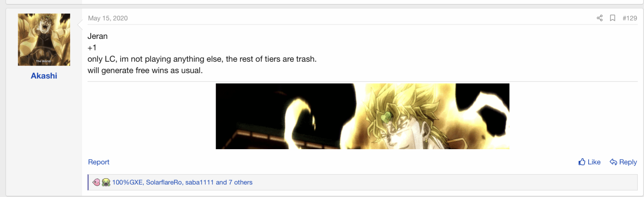Open the 100%GXE user link
644x197 pixels.
coord(127,182)
